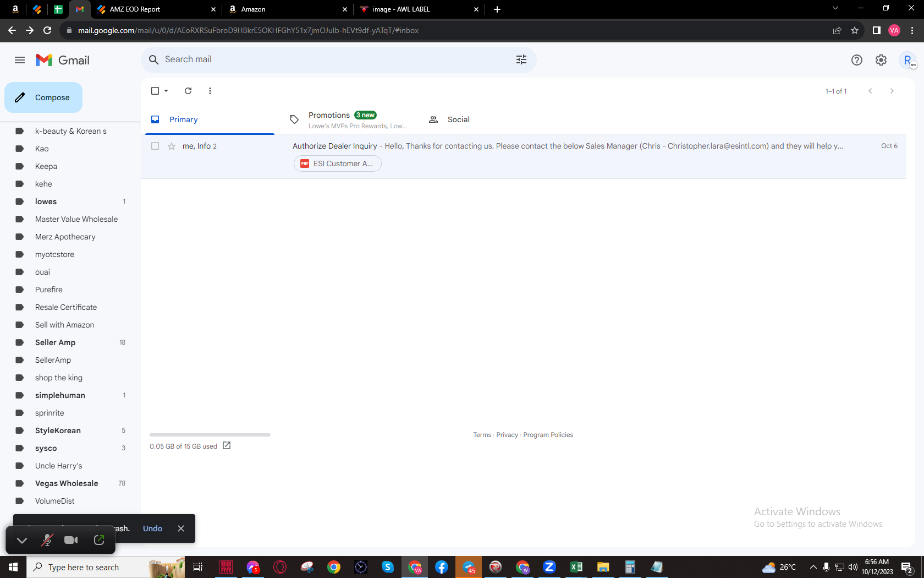Expand the select dropdown arrow
The image size is (924, 578).
click(x=166, y=91)
